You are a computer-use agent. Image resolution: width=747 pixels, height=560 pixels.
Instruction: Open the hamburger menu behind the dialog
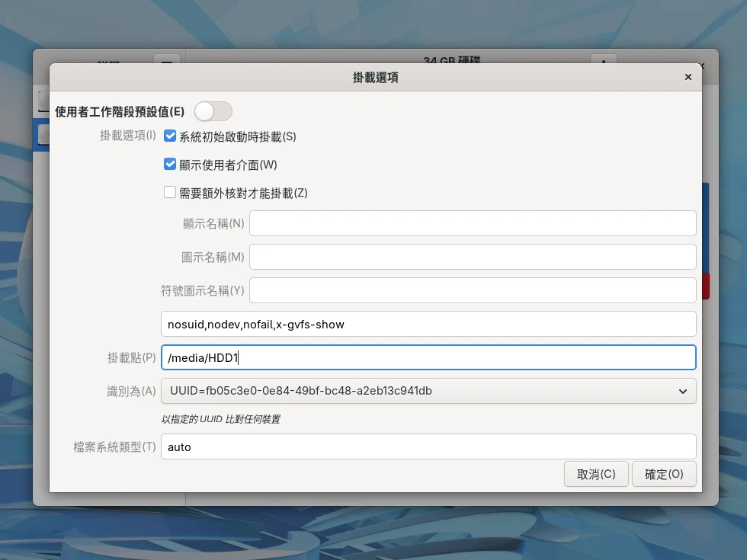[x=167, y=59]
